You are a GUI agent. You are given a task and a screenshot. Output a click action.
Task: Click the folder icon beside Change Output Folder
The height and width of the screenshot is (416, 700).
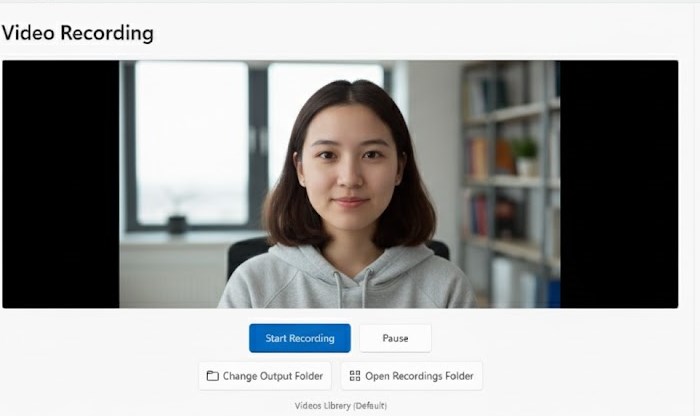tap(212, 376)
